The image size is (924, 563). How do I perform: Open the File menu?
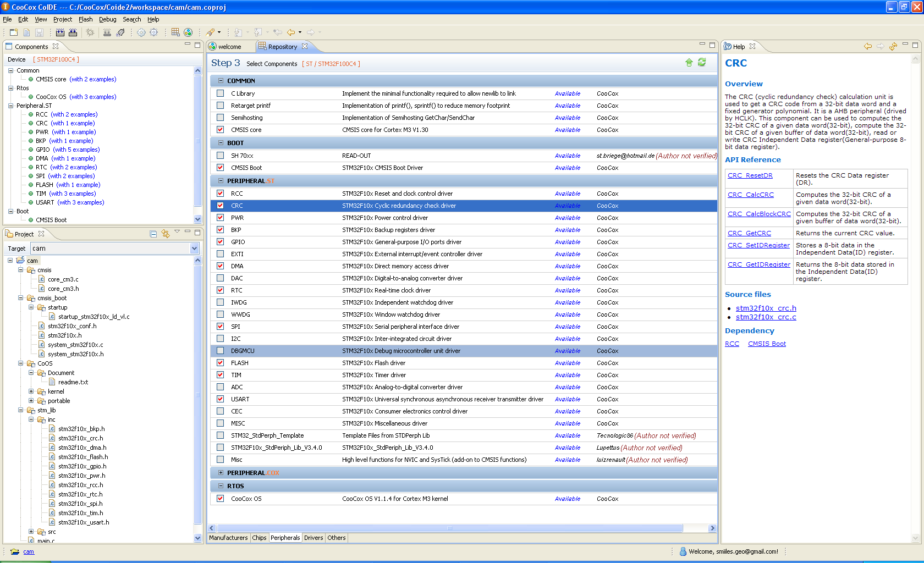pyautogui.click(x=7, y=19)
